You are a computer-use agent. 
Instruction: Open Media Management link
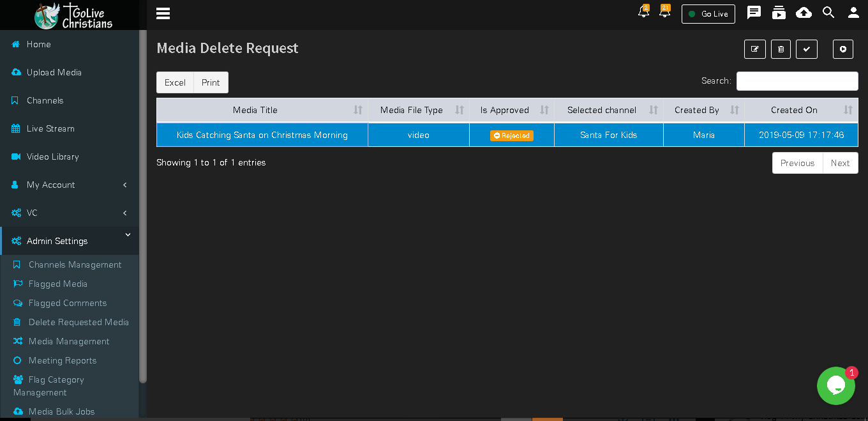69,341
